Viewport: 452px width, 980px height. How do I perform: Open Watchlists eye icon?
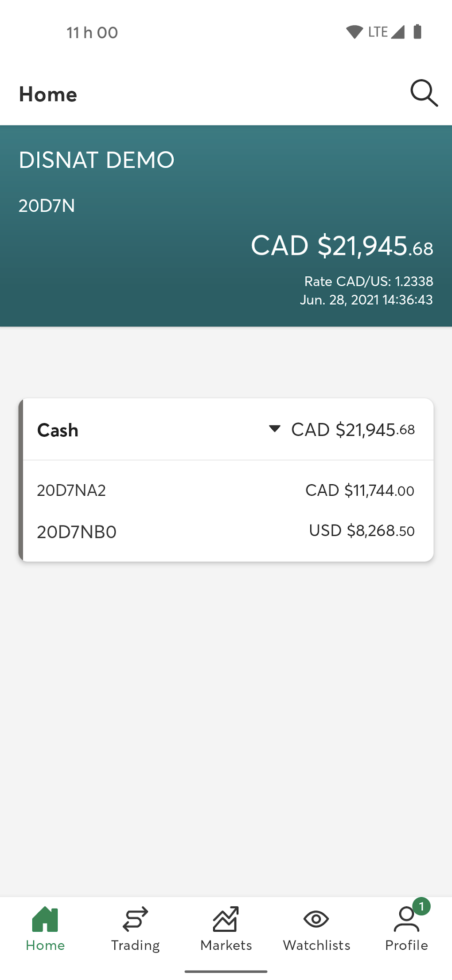[316, 919]
